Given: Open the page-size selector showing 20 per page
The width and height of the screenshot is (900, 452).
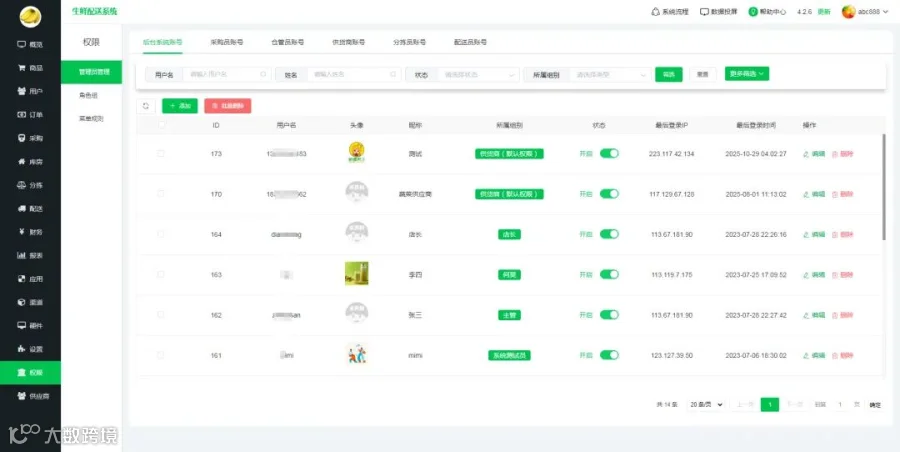Looking at the screenshot, I should (x=705, y=405).
